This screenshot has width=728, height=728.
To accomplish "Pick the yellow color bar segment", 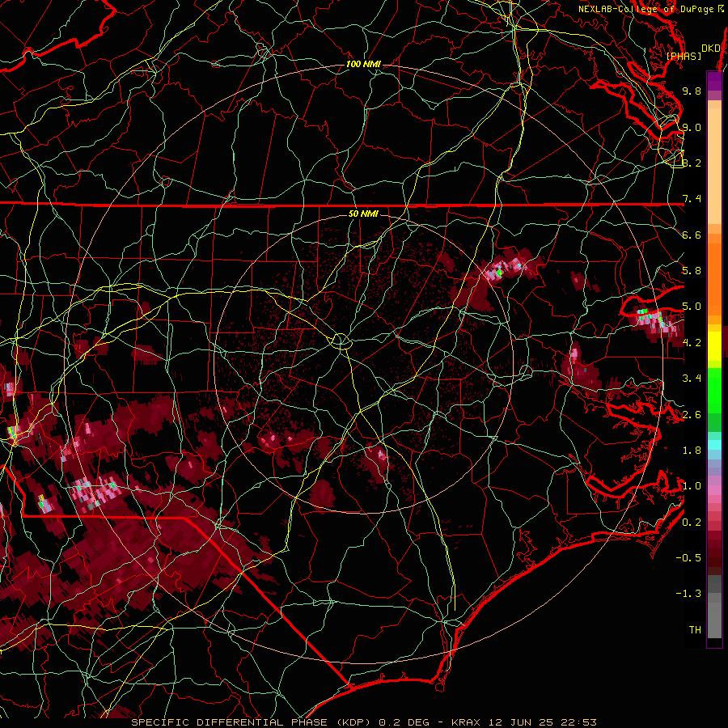I will click(x=714, y=346).
